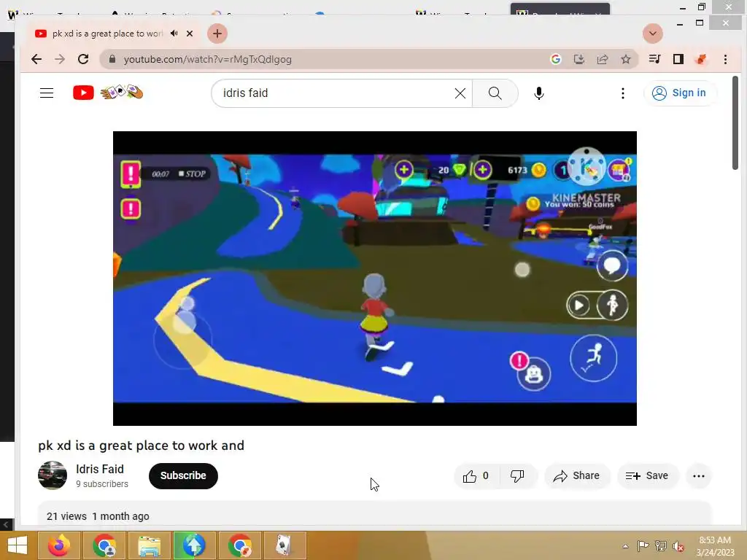
Task: Go forward in browser history
Action: coord(60,59)
